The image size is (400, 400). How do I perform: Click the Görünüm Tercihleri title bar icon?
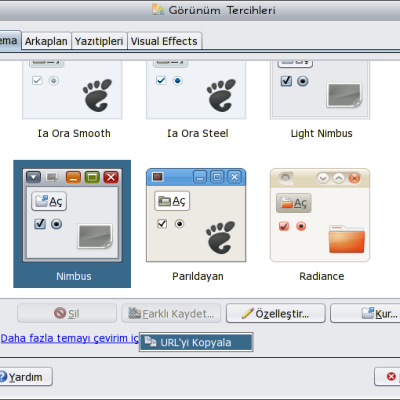[x=158, y=9]
